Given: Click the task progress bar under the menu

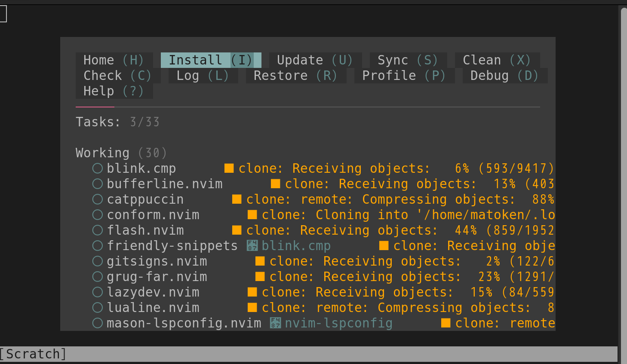Looking at the screenshot, I should [x=307, y=107].
